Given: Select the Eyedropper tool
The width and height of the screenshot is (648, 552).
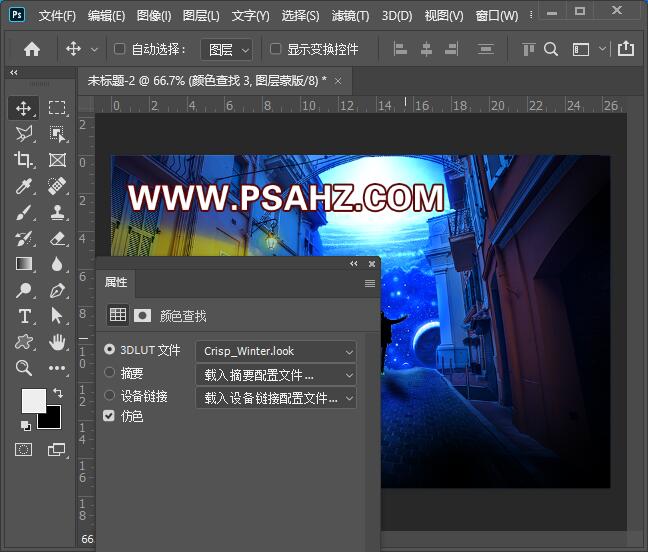Looking at the screenshot, I should (x=24, y=186).
